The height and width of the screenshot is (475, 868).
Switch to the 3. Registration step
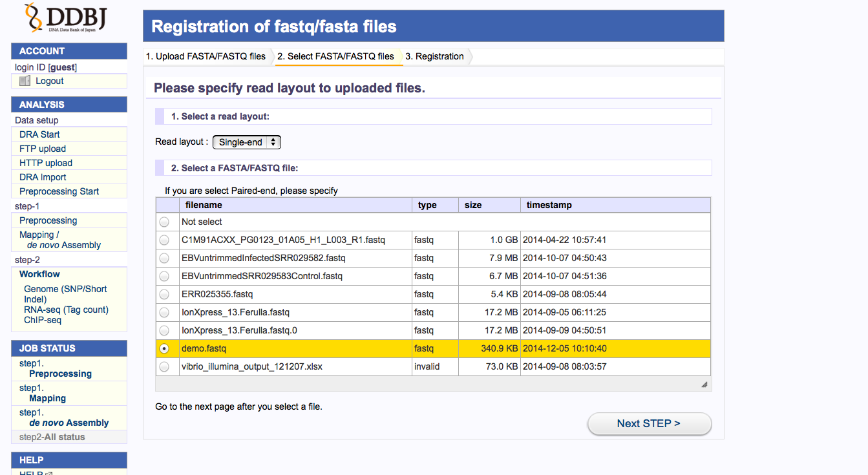434,56
